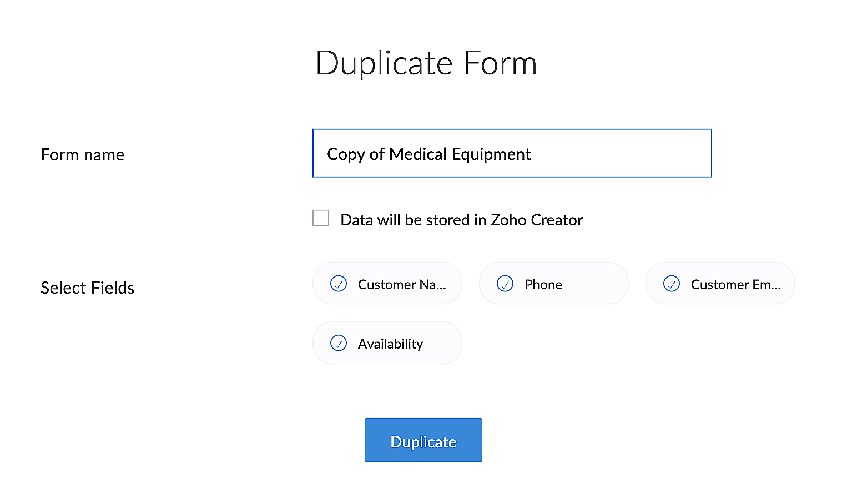Click the Availability check circle icon
Image resolution: width=847 pixels, height=504 pixels.
pyautogui.click(x=339, y=343)
